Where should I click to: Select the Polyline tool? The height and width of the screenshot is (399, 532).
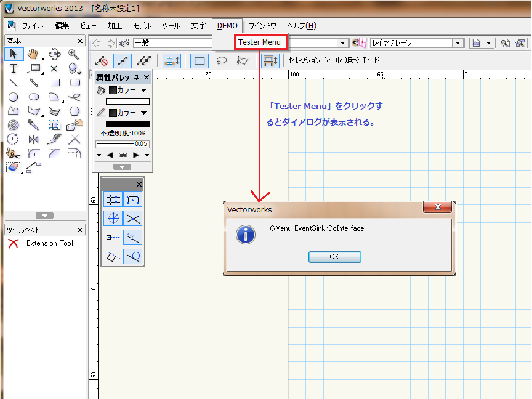pos(34,111)
